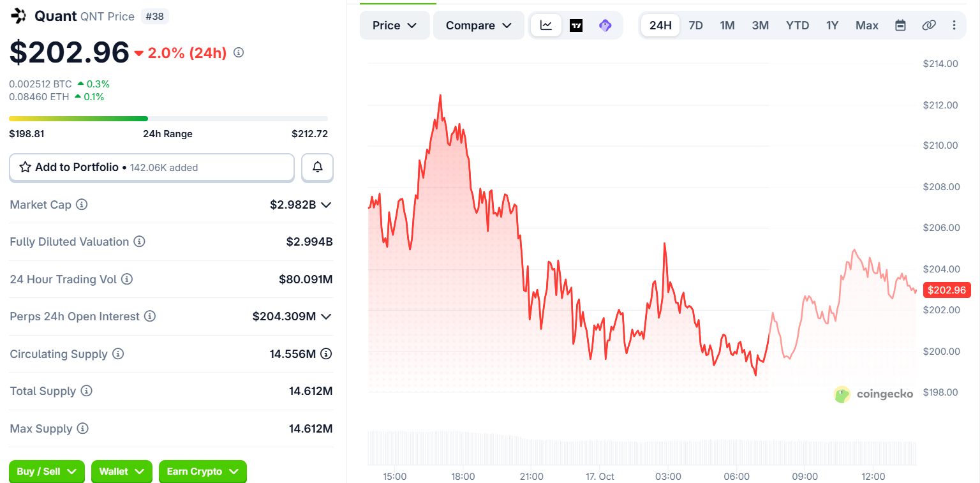Select the 7D time range tab
Image resolution: width=980 pixels, height=483 pixels.
(x=695, y=26)
